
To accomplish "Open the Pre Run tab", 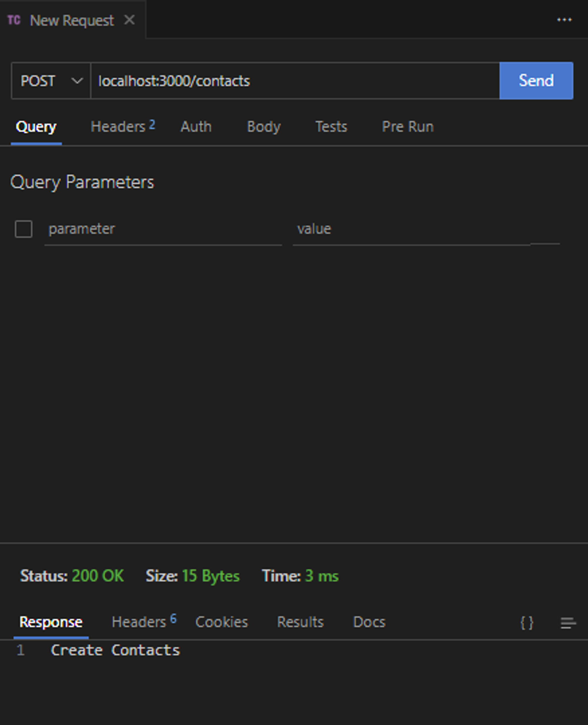I will [408, 127].
